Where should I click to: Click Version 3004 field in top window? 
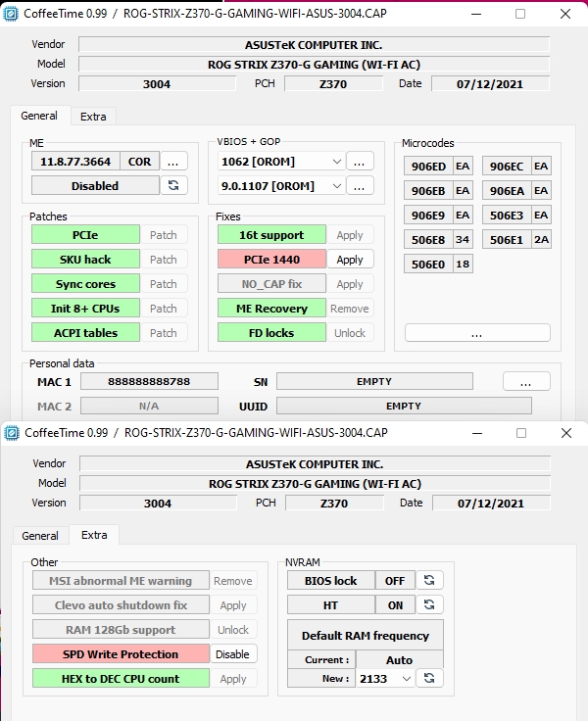[x=157, y=83]
